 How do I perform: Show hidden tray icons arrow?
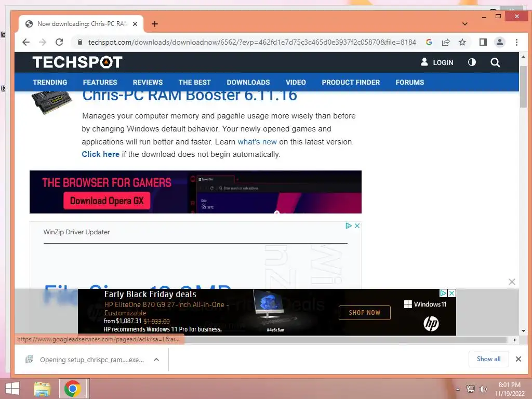(x=458, y=389)
